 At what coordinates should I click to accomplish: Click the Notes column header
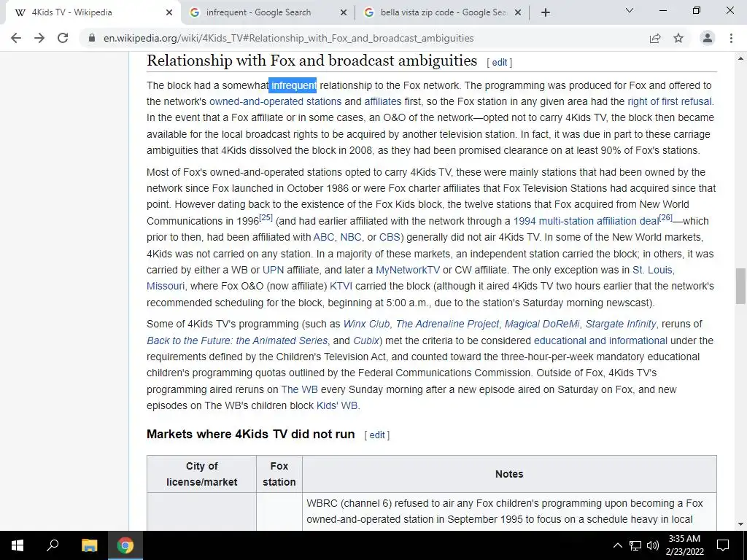coord(509,474)
